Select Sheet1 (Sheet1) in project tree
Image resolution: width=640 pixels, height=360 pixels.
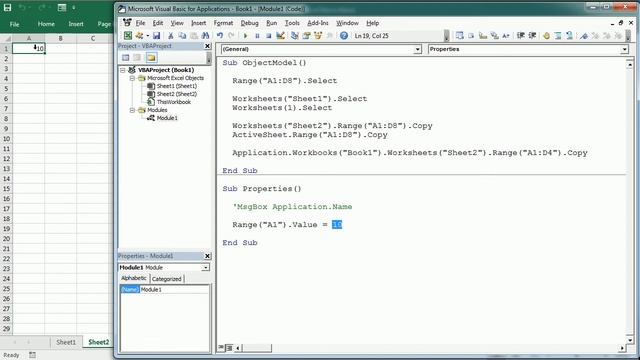coord(176,86)
